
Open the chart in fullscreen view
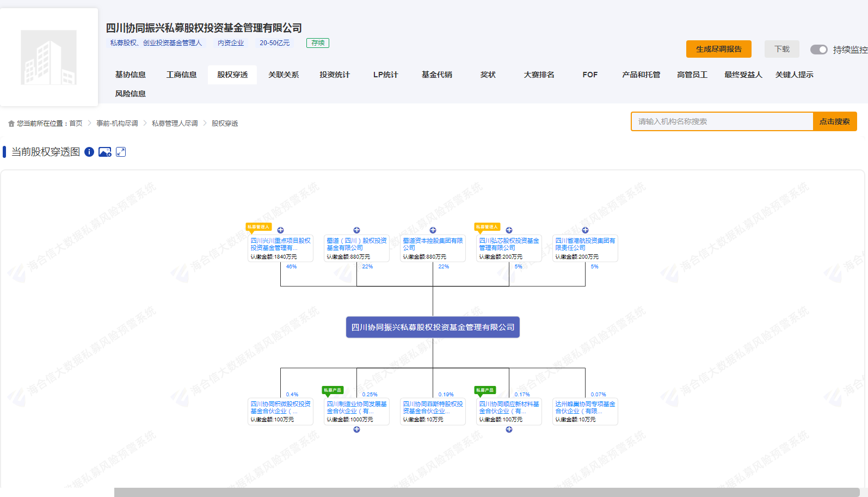[121, 152]
